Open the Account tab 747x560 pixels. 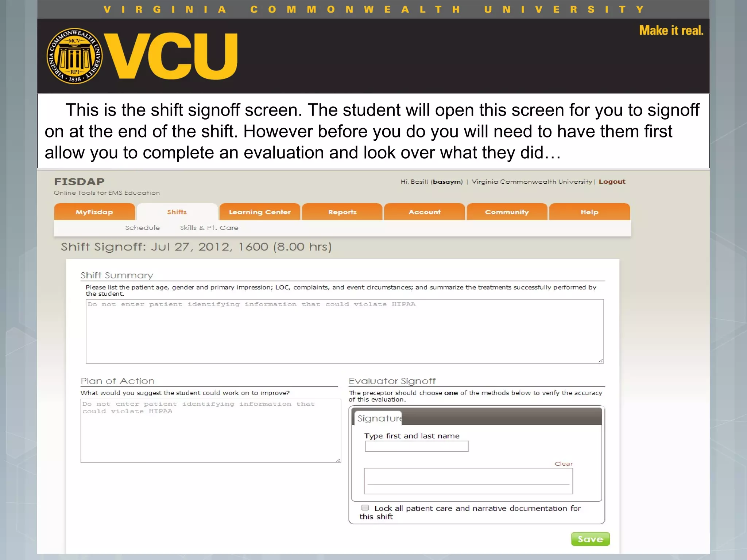pyautogui.click(x=425, y=212)
